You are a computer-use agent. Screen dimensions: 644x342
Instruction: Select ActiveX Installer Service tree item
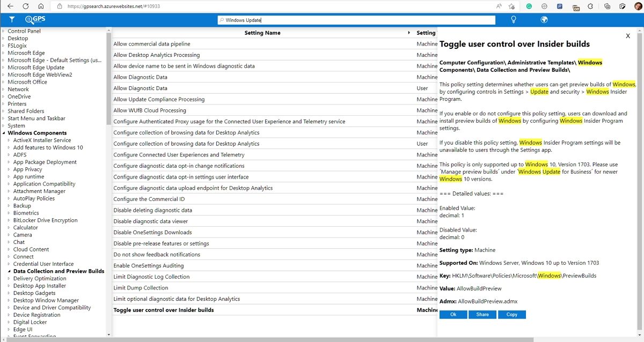(42, 140)
